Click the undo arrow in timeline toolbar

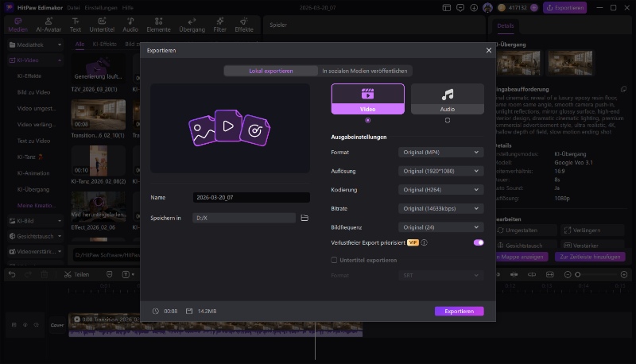12,274
